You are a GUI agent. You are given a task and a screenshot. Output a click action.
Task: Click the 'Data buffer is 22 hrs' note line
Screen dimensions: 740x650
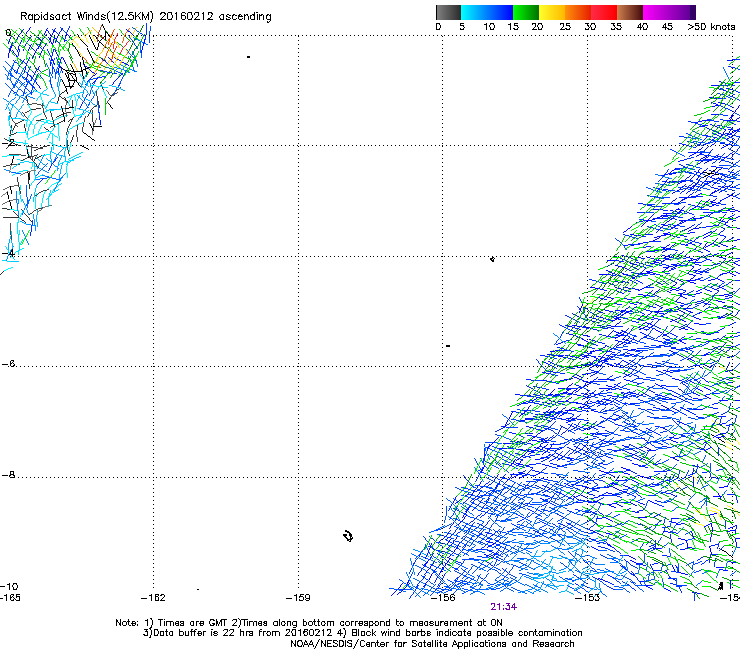pos(362,633)
